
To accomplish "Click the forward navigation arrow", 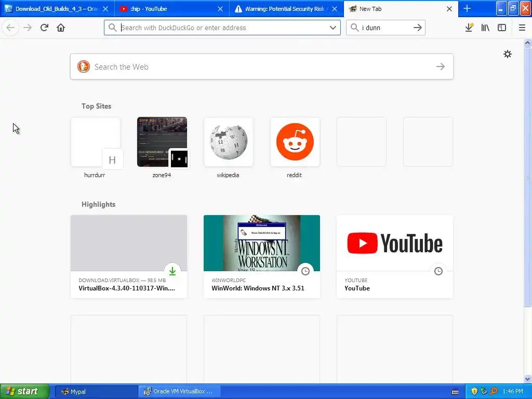I will [28, 28].
